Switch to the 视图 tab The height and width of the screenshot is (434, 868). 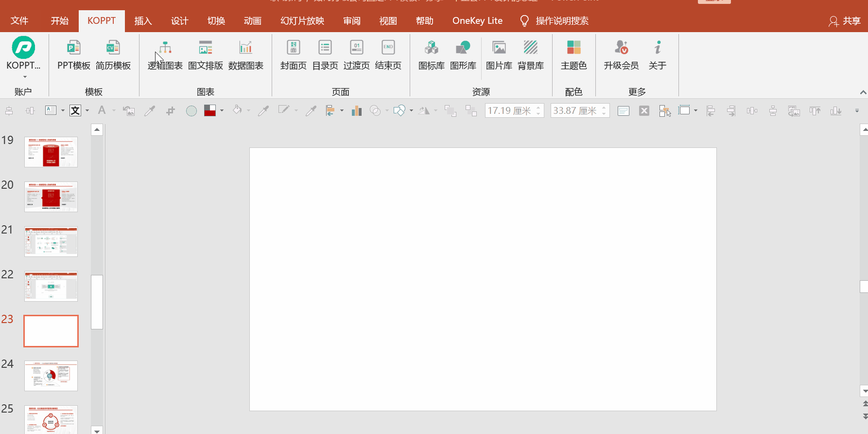388,21
